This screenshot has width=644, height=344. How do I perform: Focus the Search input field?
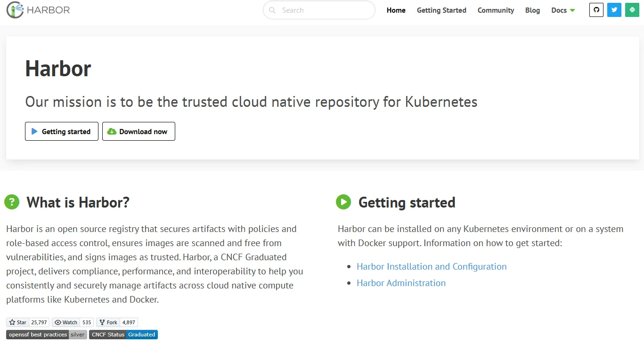pyautogui.click(x=319, y=10)
